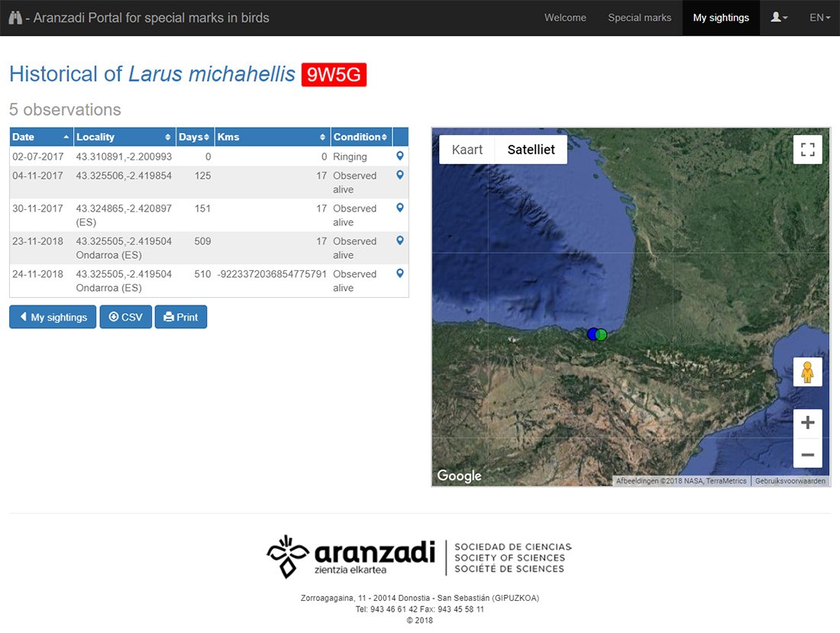The image size is (840, 633).
Task: Open the user account dropdown
Action: coord(779,18)
